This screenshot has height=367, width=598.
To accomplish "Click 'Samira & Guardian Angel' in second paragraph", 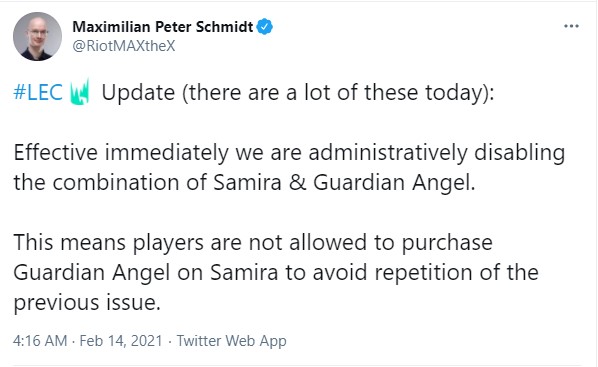I will click(x=342, y=182).
